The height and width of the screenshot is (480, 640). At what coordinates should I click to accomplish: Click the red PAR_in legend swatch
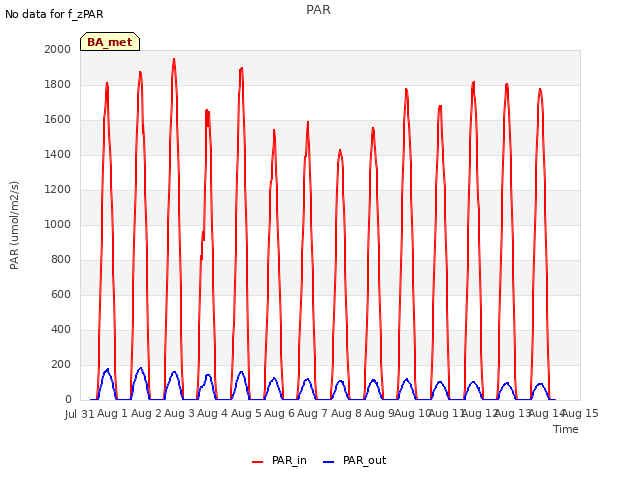pos(258,462)
